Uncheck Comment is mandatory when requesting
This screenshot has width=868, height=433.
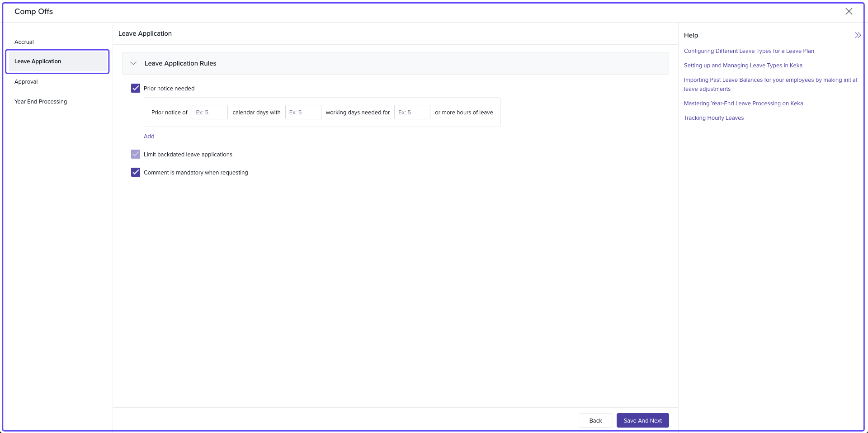pyautogui.click(x=136, y=172)
